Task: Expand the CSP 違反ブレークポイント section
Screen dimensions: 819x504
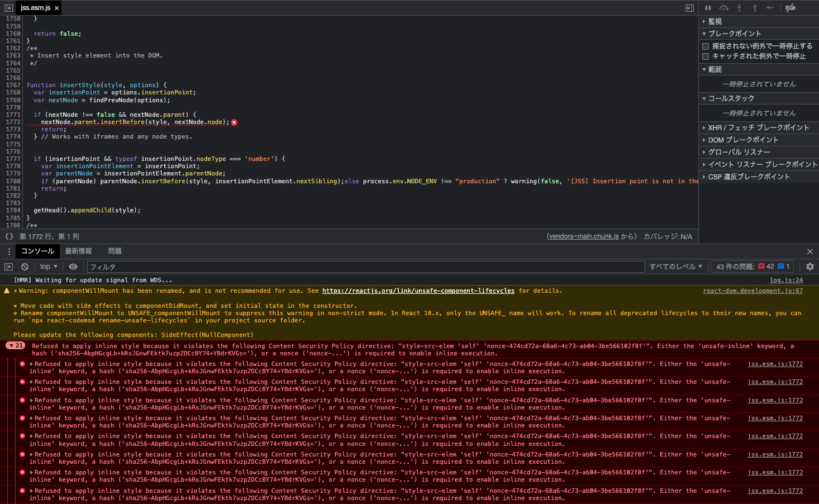Action: pyautogui.click(x=759, y=177)
